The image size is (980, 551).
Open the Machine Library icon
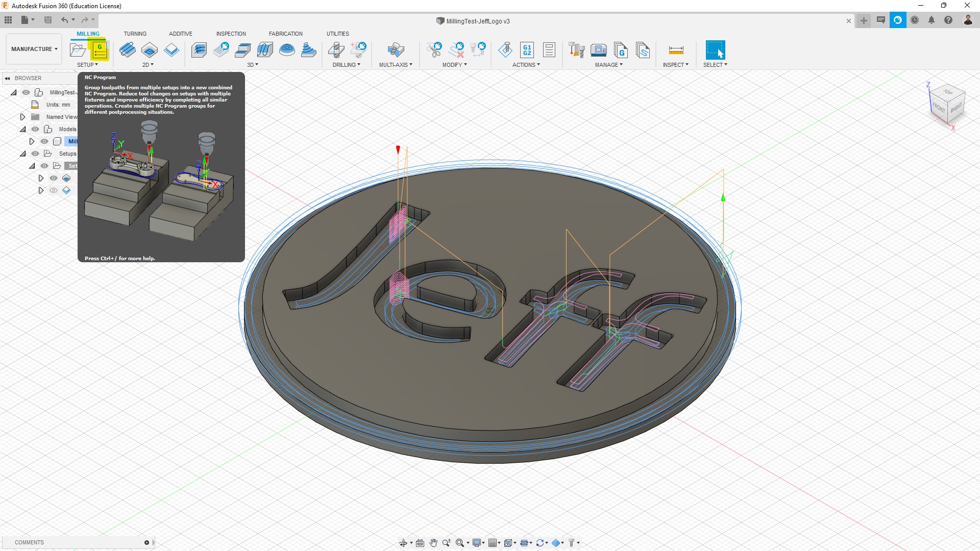pyautogui.click(x=598, y=50)
